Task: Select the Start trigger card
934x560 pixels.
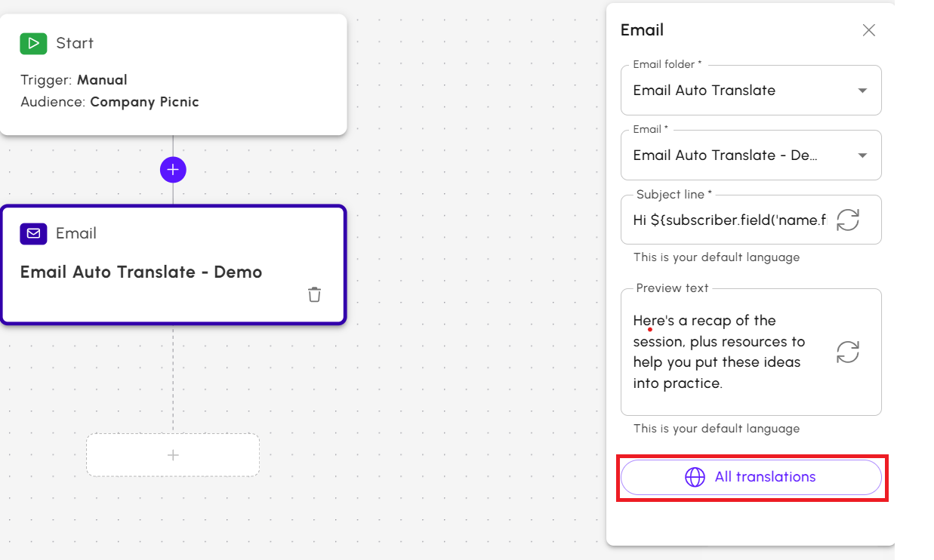Action: click(x=173, y=75)
